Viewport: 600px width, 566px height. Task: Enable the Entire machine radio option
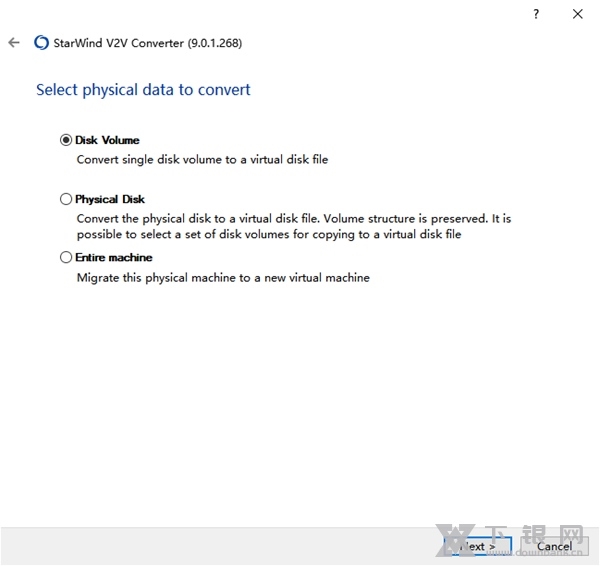(66, 257)
